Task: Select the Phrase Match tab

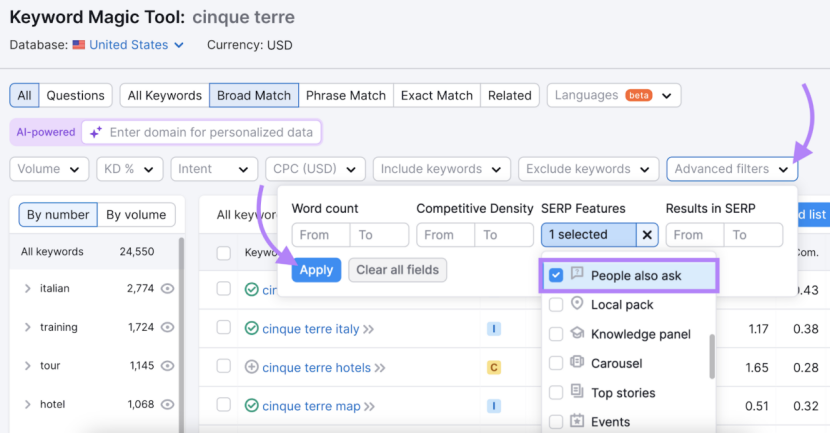Action: [x=345, y=95]
